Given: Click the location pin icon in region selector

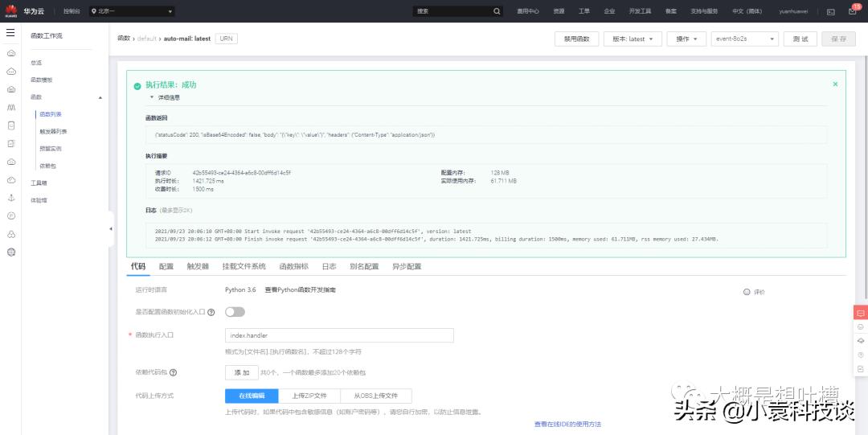Looking at the screenshot, I should point(94,11).
